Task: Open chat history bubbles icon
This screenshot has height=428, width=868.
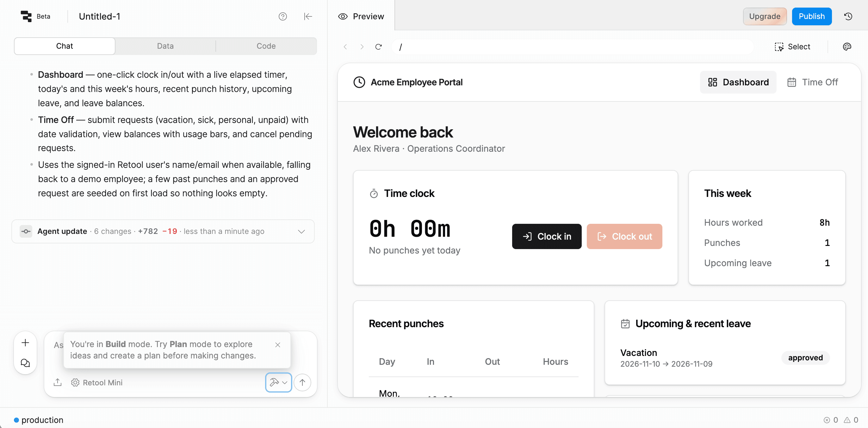Action: tap(25, 363)
